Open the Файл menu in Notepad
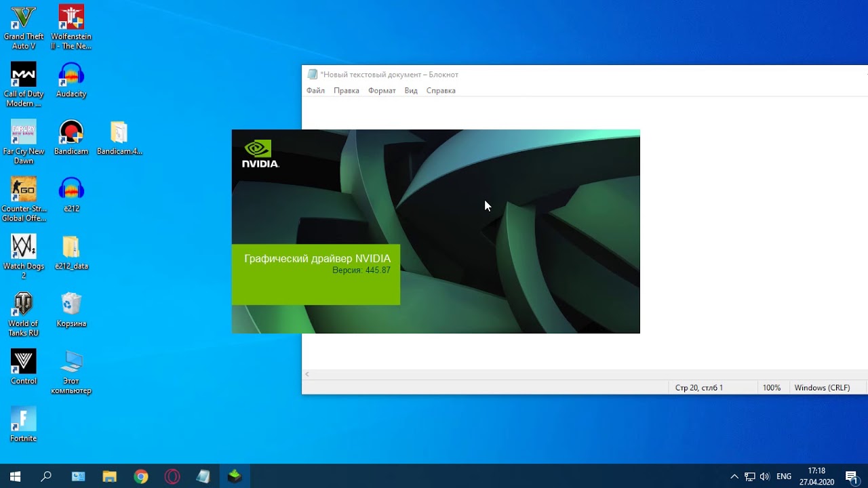 click(315, 91)
